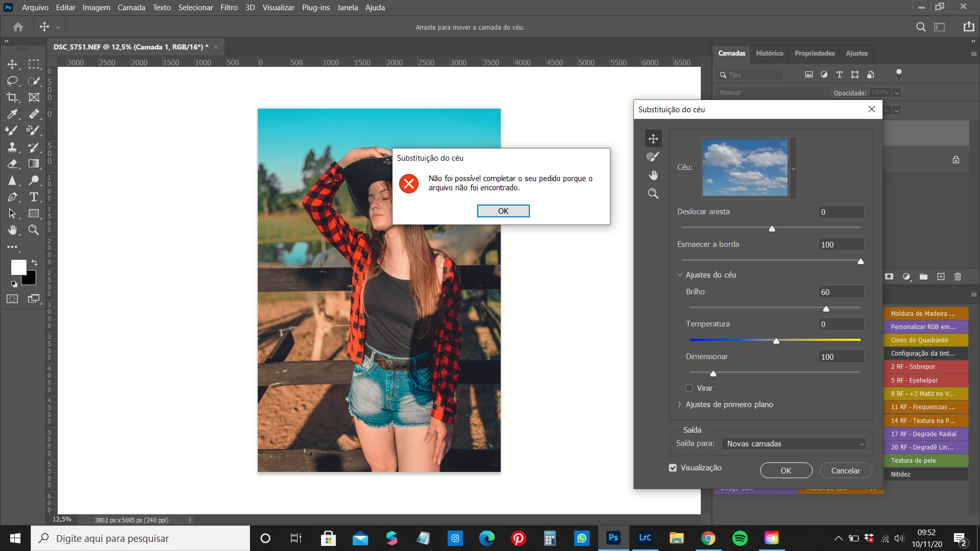Open the Saída para dropdown
Image resolution: width=980 pixels, height=551 pixels.
(794, 444)
